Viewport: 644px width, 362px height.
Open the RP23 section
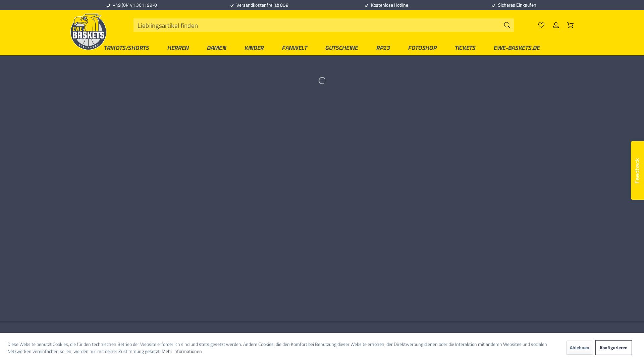click(383, 48)
